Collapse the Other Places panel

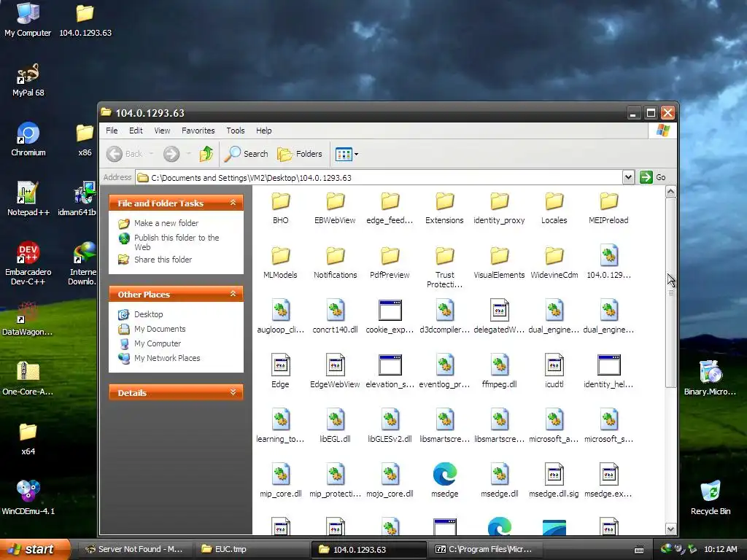point(233,294)
